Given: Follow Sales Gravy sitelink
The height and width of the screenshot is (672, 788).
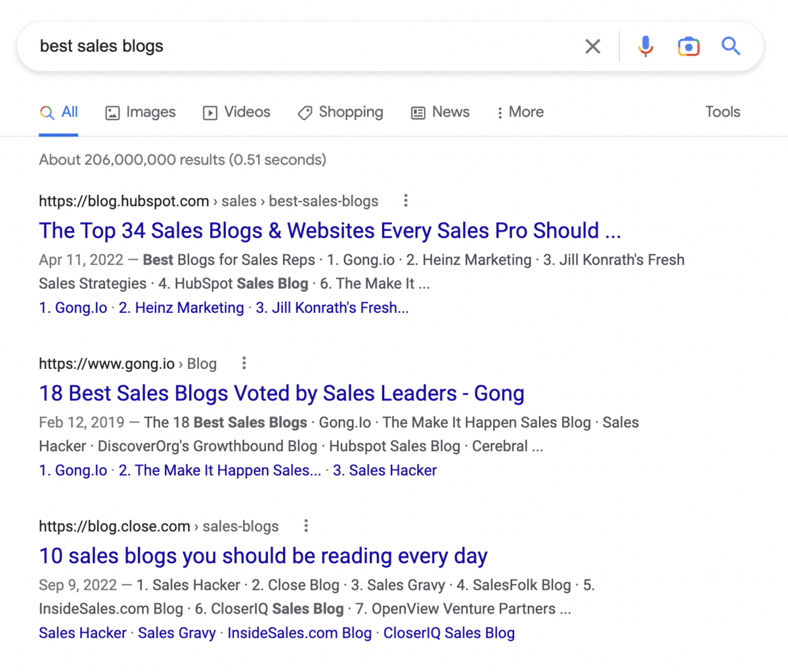Looking at the screenshot, I should (177, 633).
